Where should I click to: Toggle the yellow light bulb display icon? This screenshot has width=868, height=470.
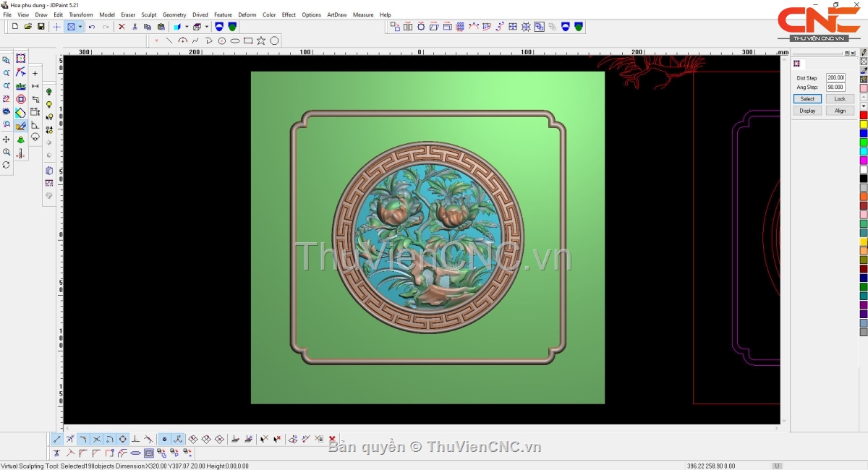point(49,104)
